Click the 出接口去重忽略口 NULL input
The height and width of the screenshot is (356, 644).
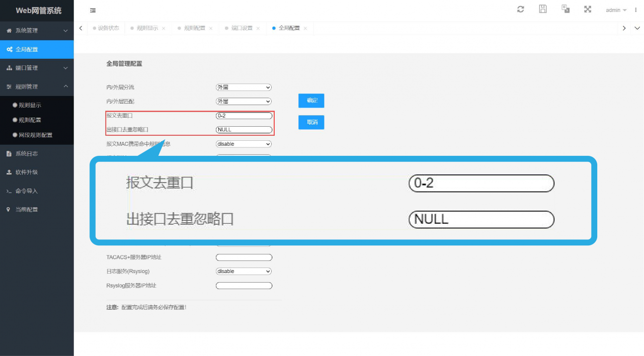[244, 130]
